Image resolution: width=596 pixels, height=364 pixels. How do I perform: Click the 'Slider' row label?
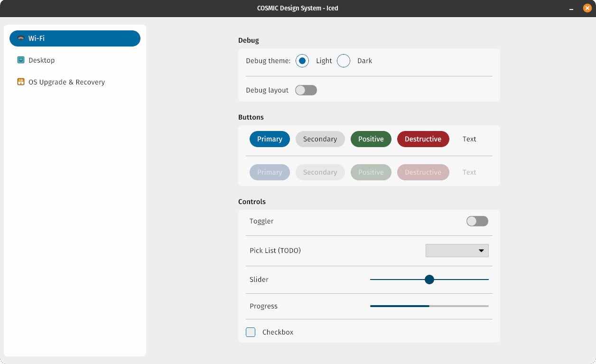259,280
